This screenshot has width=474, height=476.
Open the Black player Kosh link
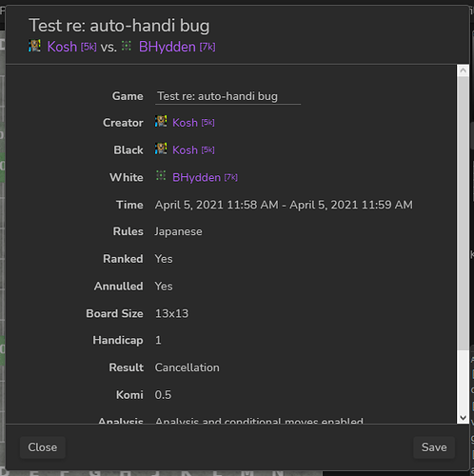(x=193, y=149)
